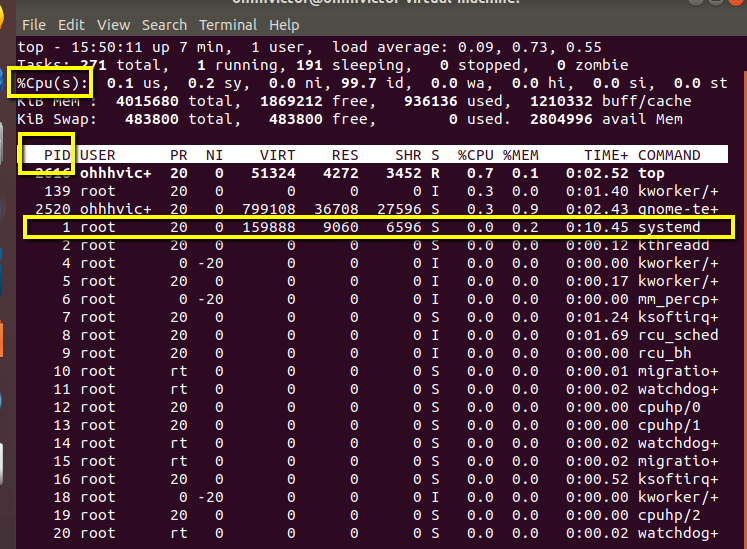Select the cpuhp/1 process row
Image resolution: width=747 pixels, height=549 pixels.
373,425
